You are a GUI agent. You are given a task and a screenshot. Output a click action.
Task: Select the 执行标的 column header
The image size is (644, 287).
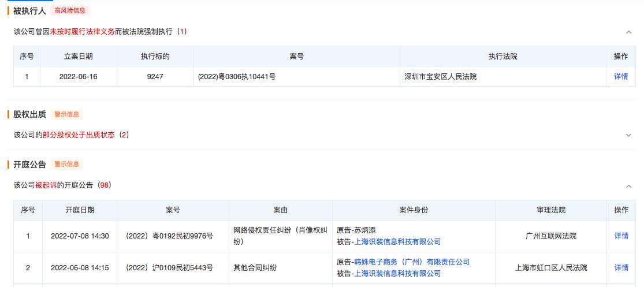(x=155, y=57)
